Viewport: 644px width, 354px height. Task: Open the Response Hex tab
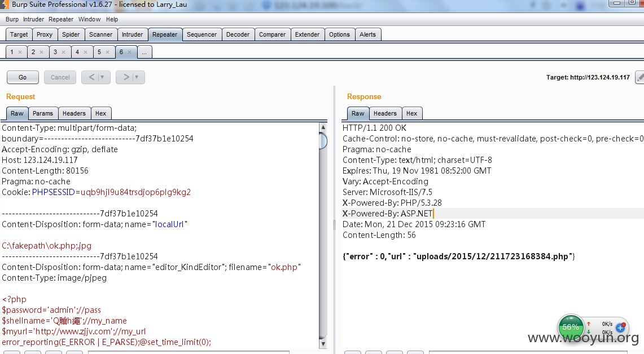[411, 113]
